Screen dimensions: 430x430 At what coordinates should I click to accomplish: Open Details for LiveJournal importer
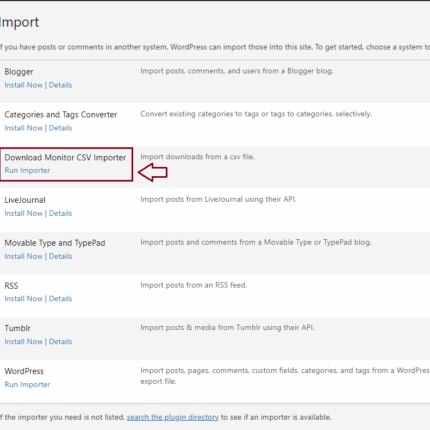click(60, 213)
